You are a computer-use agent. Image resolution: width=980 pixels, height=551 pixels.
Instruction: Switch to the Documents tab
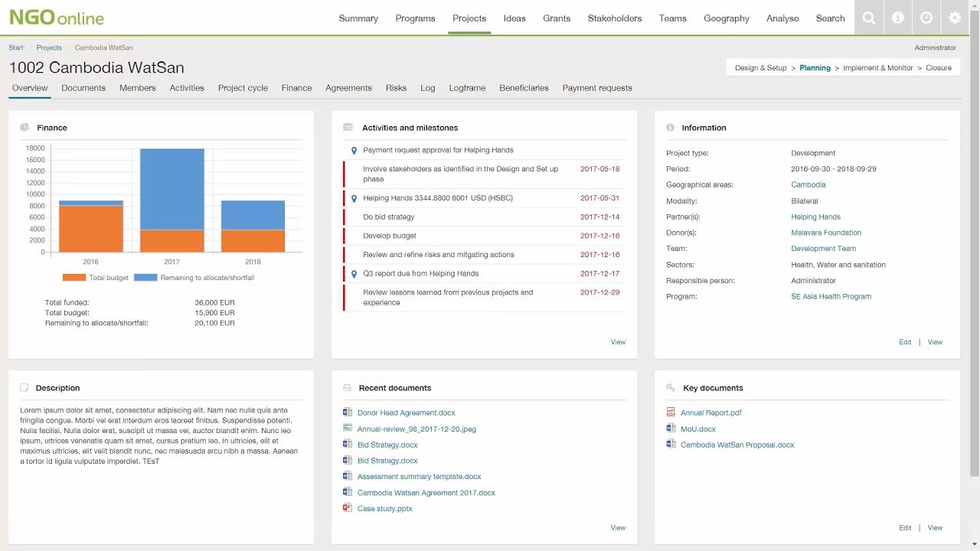tap(83, 88)
